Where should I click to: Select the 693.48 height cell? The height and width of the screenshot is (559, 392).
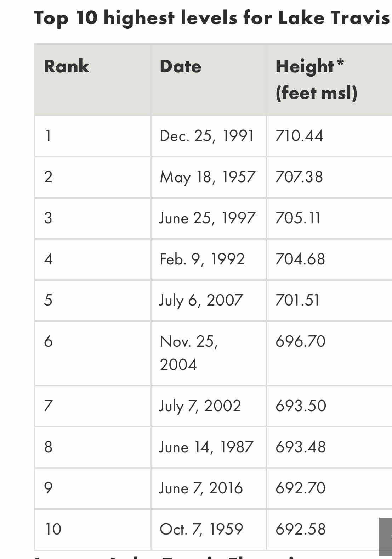(x=300, y=447)
